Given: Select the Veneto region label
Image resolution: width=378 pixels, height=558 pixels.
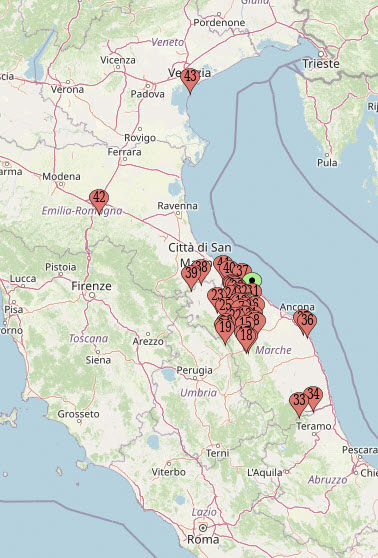Looking at the screenshot, I should tap(167, 42).
